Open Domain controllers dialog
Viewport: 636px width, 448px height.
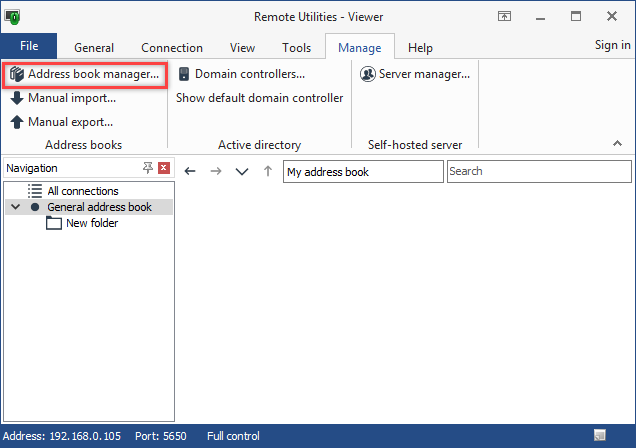click(x=241, y=74)
